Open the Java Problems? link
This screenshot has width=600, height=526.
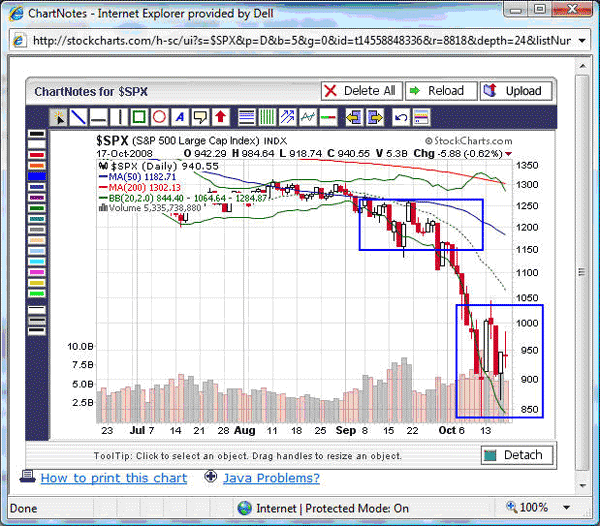(271, 478)
